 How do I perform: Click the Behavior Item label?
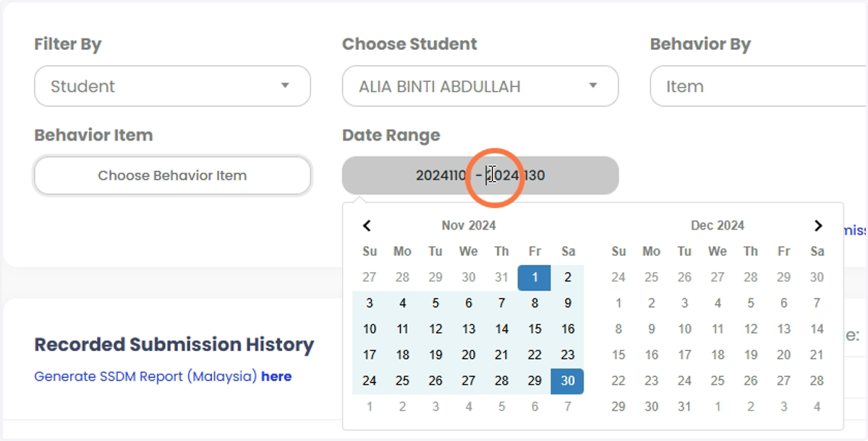pos(93,135)
